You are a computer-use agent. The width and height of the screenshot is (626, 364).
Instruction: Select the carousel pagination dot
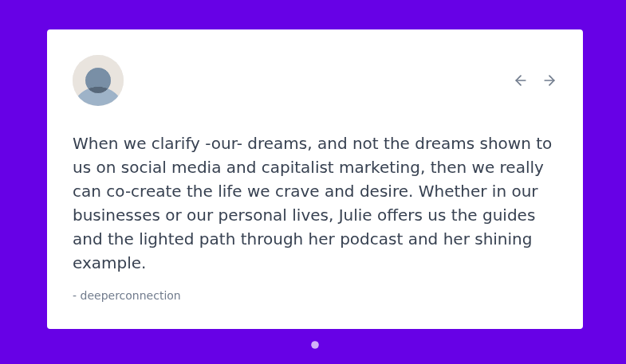(315, 345)
